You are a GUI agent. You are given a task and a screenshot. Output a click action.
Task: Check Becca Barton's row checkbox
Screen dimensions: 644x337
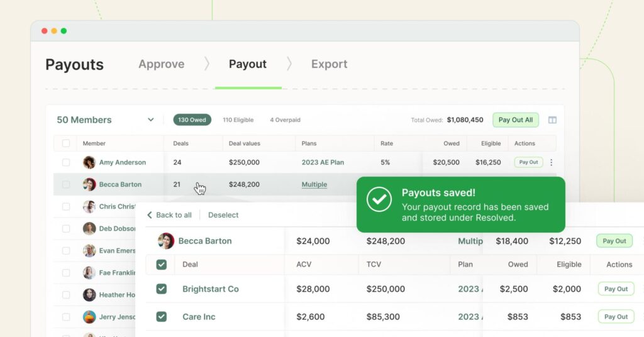point(65,185)
